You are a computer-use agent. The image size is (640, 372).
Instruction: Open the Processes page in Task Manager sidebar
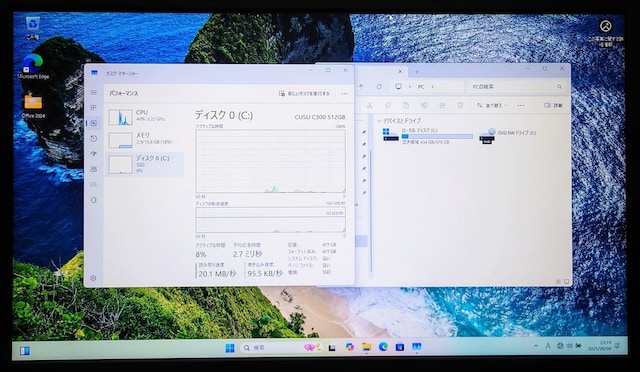[93, 108]
